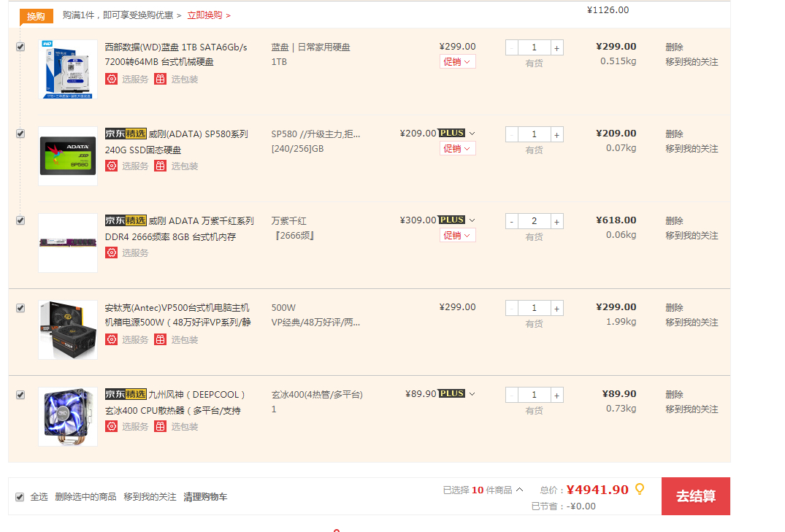The image size is (785, 532).
Task: Click gift-wrap icon for WD 1TB hard drive
Action: [x=160, y=79]
